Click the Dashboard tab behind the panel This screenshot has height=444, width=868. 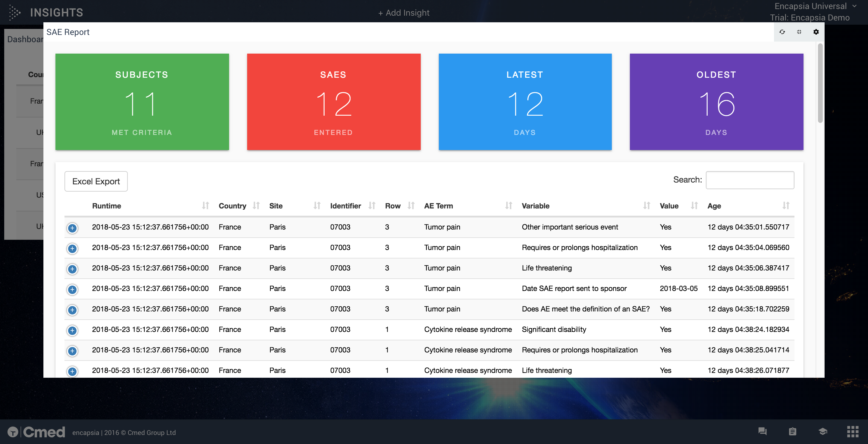click(x=25, y=39)
